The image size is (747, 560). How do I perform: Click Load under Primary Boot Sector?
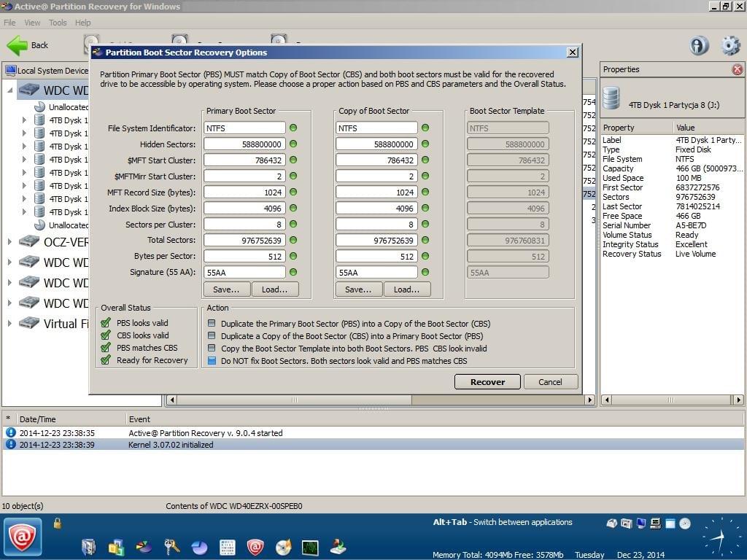(275, 289)
